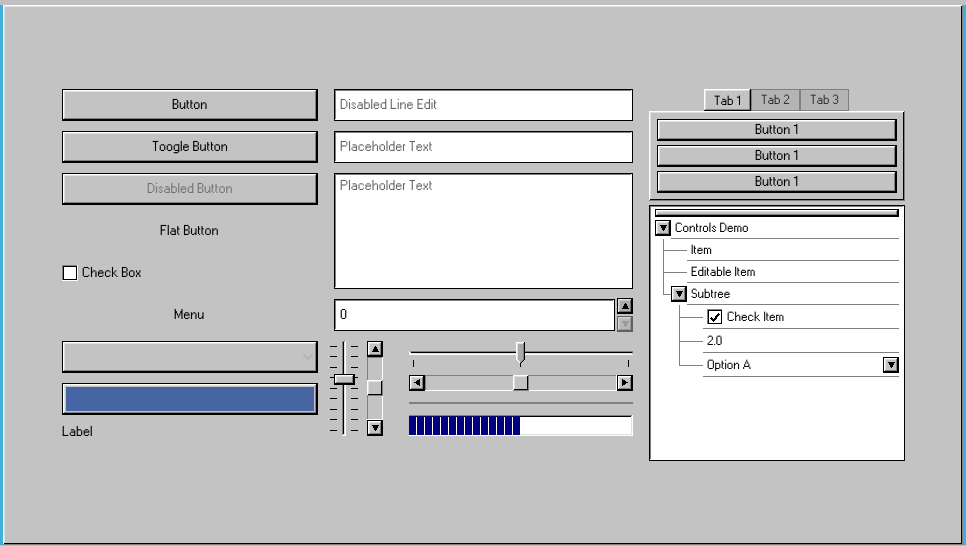Viewport: 966px width, 546px height.
Task: Click the vertical scrollbar down arrow
Action: pos(375,428)
